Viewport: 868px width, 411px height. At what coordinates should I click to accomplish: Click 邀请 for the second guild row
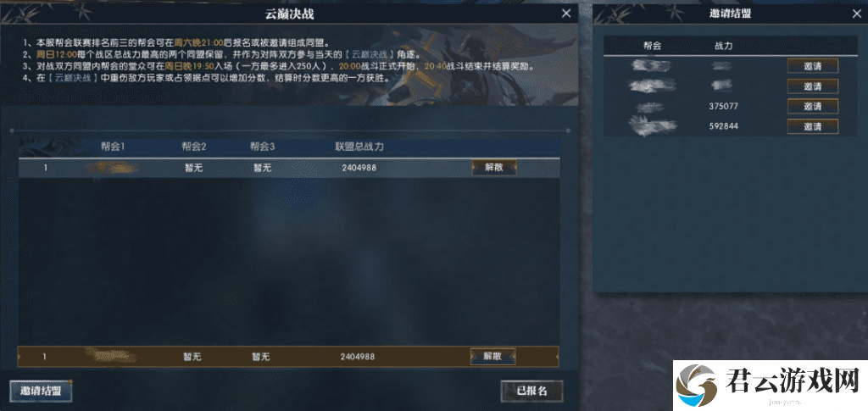pyautogui.click(x=813, y=86)
